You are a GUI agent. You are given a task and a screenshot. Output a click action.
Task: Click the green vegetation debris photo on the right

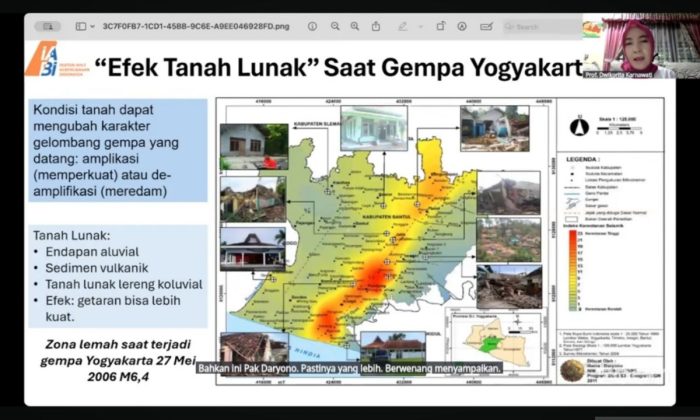pyautogui.click(x=509, y=240)
